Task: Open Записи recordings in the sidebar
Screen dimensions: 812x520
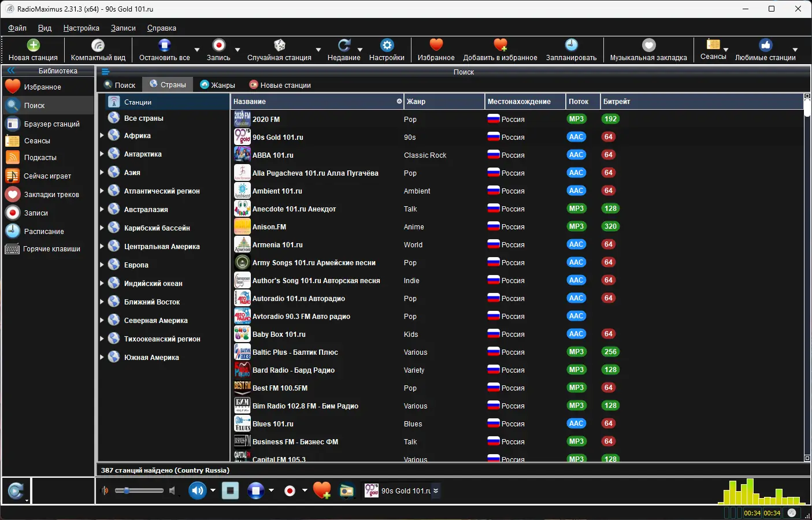Action: [49, 213]
